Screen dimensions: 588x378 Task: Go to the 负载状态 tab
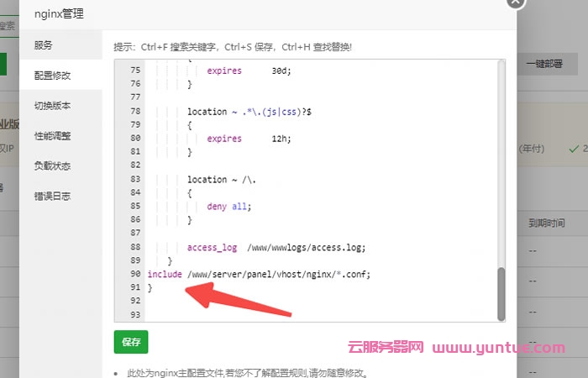(52, 165)
